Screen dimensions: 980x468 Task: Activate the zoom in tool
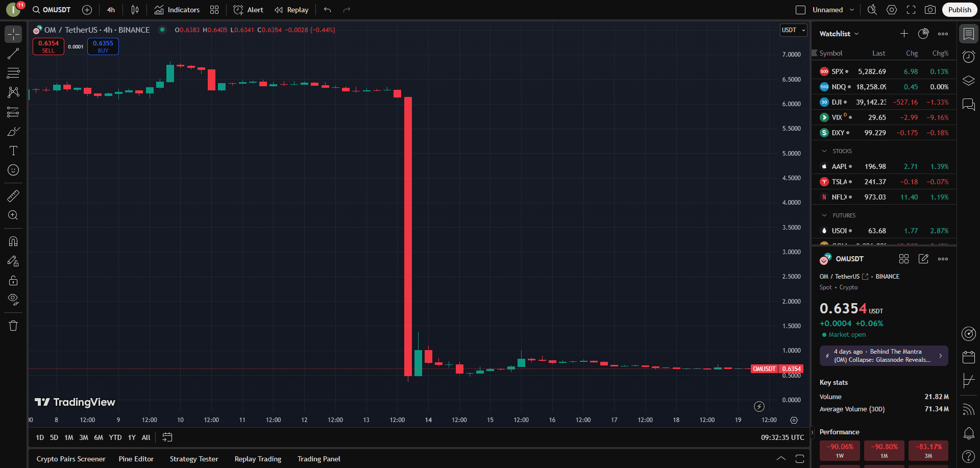[13, 215]
